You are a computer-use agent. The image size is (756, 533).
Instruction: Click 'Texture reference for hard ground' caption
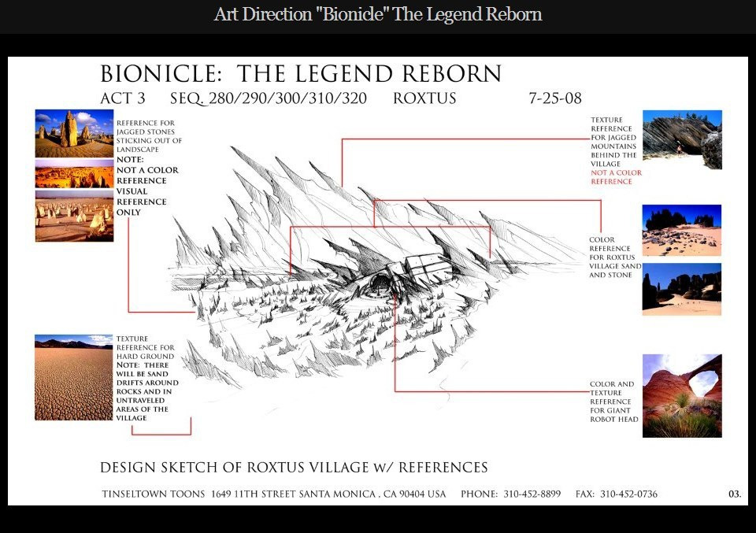tap(145, 347)
